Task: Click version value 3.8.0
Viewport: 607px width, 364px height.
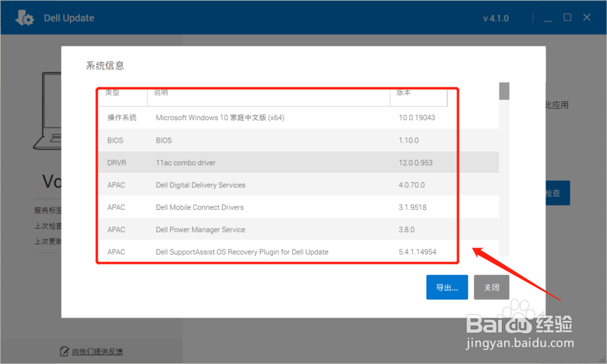Action: click(x=407, y=230)
